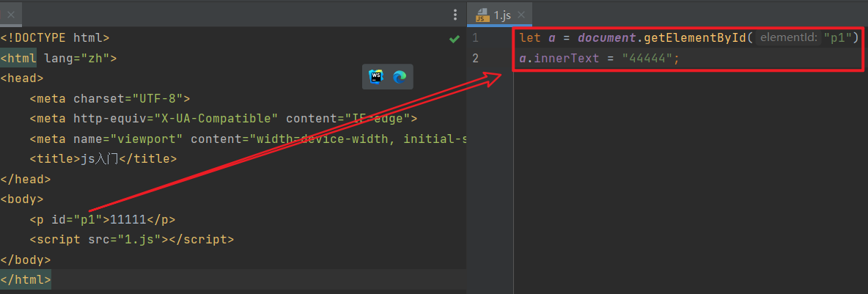This screenshot has height=294, width=868.
Task: Click the <title>js入门</title> line
Action: 103,159
